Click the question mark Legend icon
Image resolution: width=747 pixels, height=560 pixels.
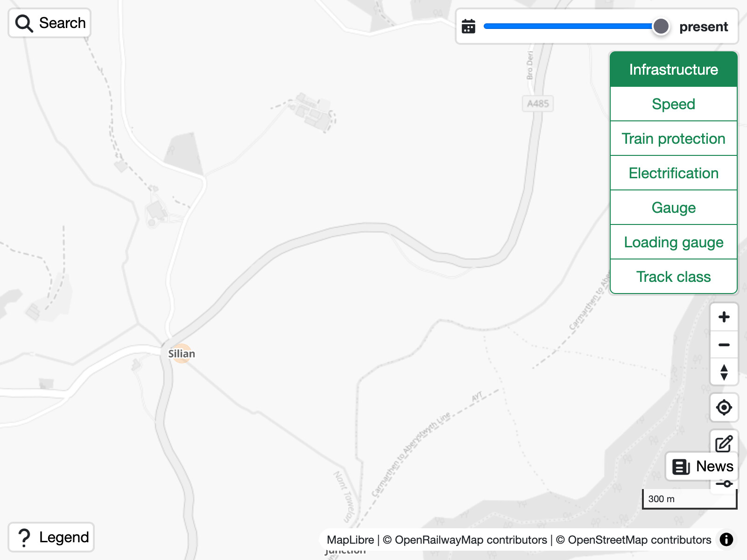(x=24, y=538)
